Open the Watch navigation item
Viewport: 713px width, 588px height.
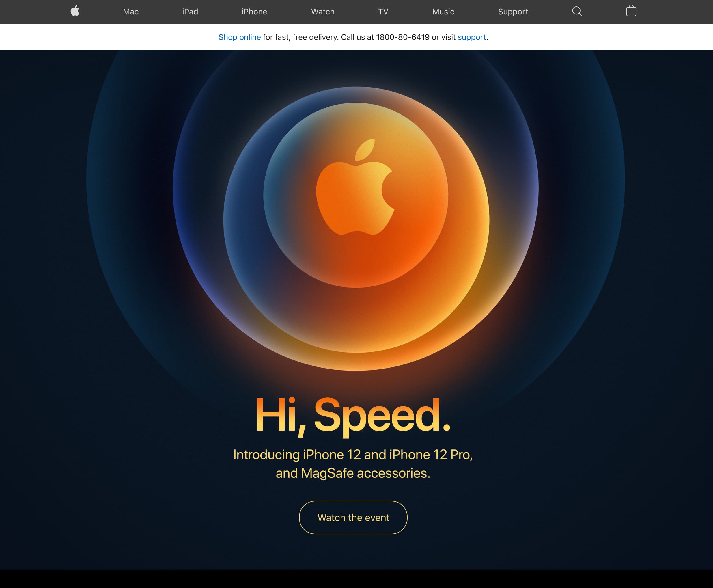[323, 12]
